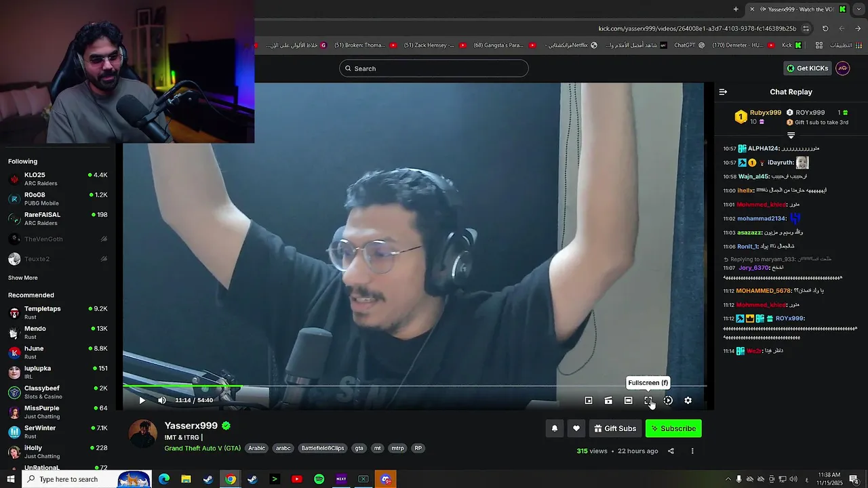The width and height of the screenshot is (868, 488).
Task: Select the Yasserx999 browser tab
Action: click(x=797, y=9)
